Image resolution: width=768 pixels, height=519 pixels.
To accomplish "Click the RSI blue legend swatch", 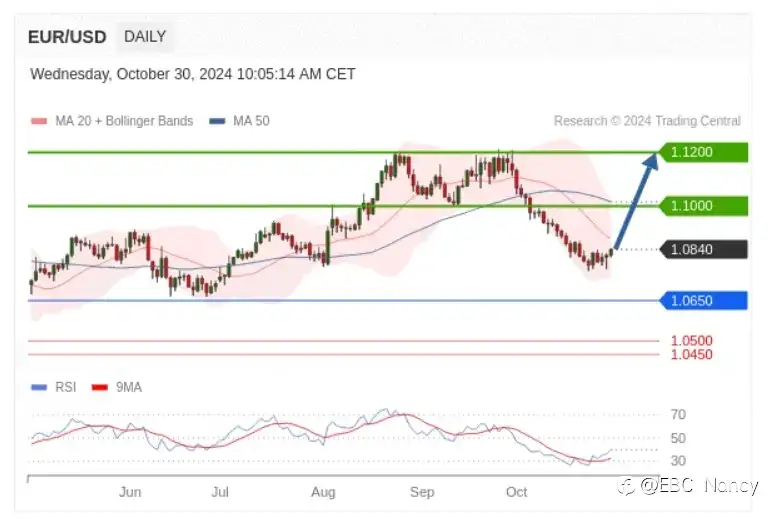I will click(39, 387).
